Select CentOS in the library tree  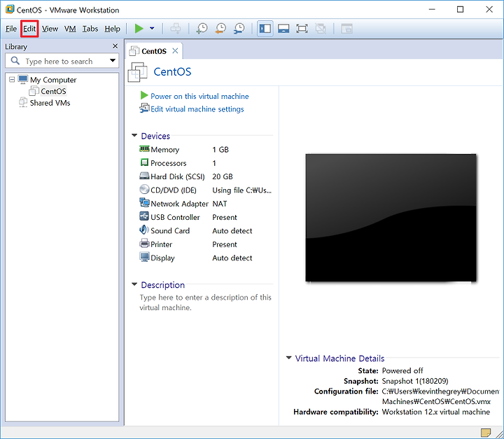[53, 91]
